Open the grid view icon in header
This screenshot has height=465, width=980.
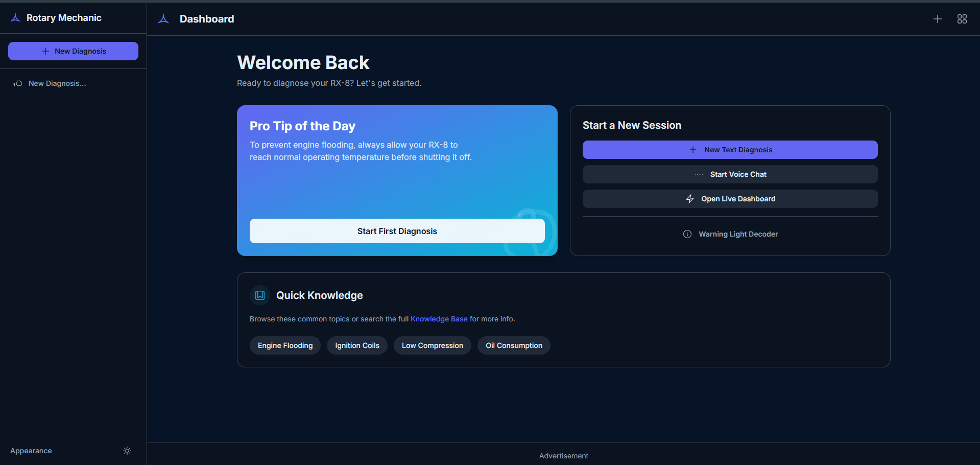click(x=962, y=19)
